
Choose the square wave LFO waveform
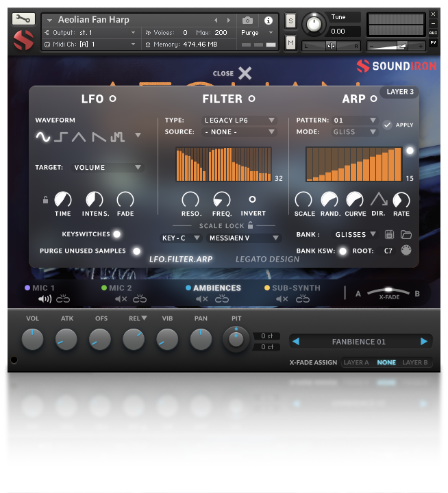pos(62,137)
